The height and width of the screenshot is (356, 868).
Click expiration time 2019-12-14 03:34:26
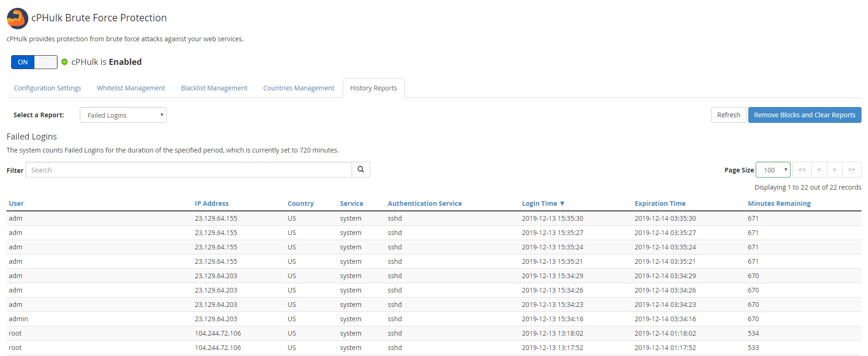tap(665, 290)
